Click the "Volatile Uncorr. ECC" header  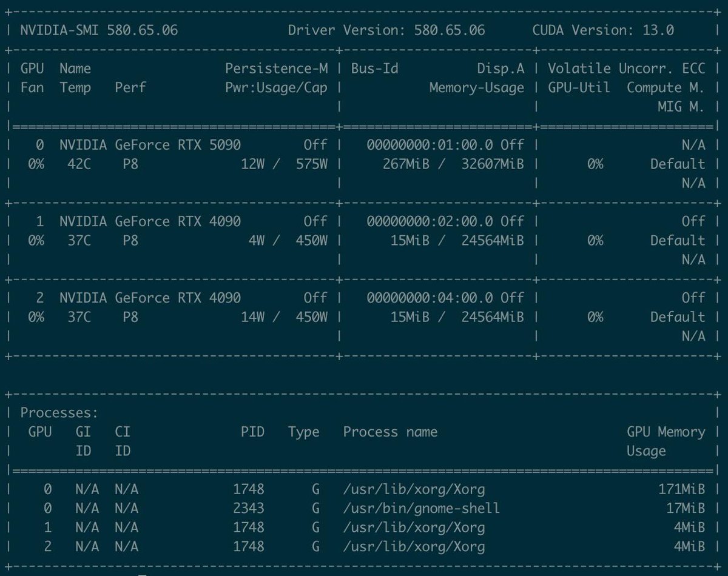tap(627, 69)
